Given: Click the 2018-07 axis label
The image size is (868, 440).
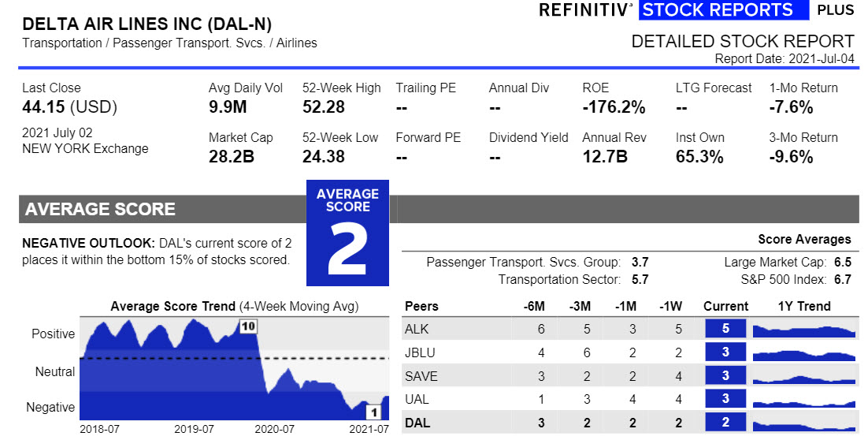Looking at the screenshot, I should (100, 430).
